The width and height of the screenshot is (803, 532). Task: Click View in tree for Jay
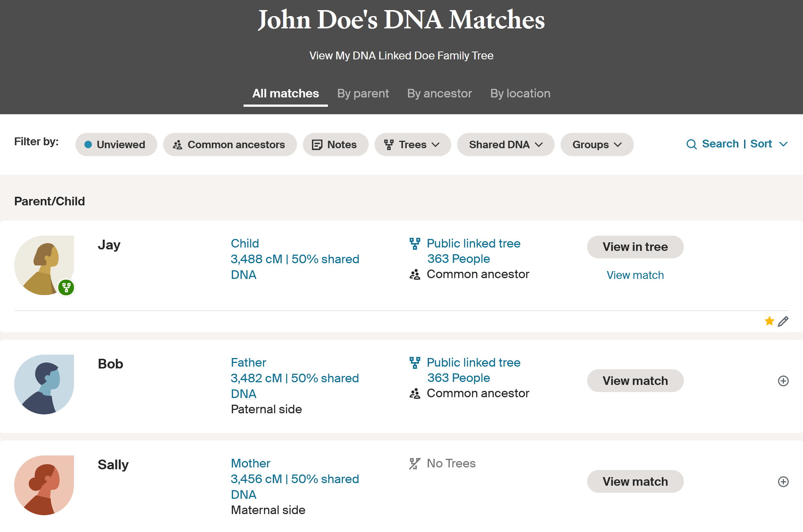click(x=635, y=247)
